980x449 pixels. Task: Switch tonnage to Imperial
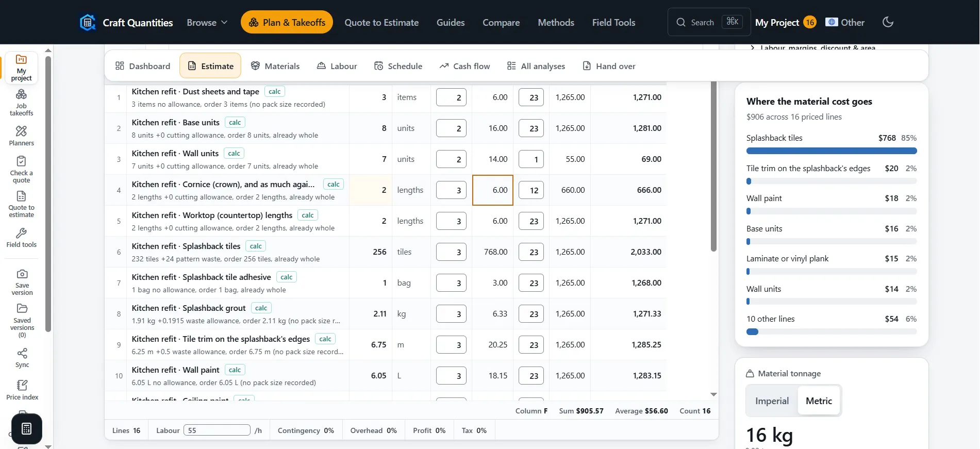pyautogui.click(x=772, y=401)
